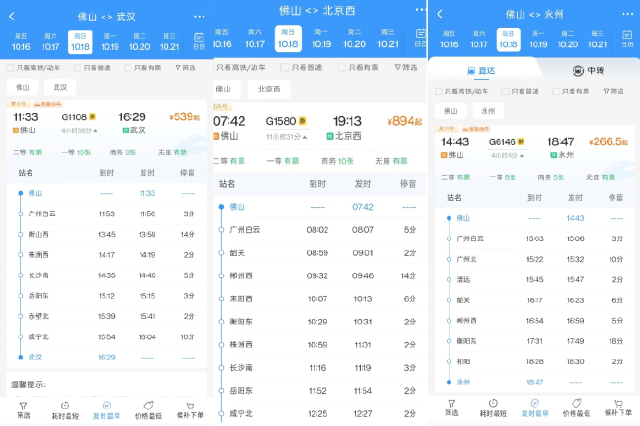The image size is (640, 426).
Task: Tap 佛山 station chip on 佛山-北京西 screen
Action: pos(227,89)
